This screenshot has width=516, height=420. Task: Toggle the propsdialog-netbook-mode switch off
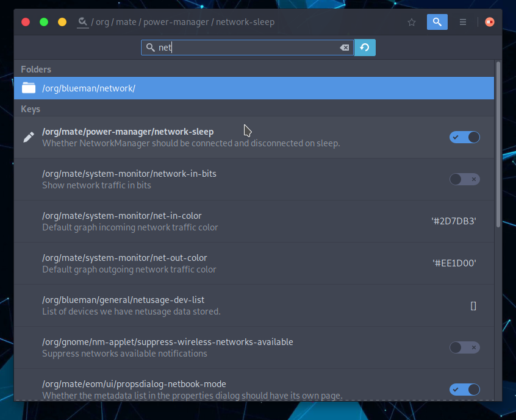465,390
